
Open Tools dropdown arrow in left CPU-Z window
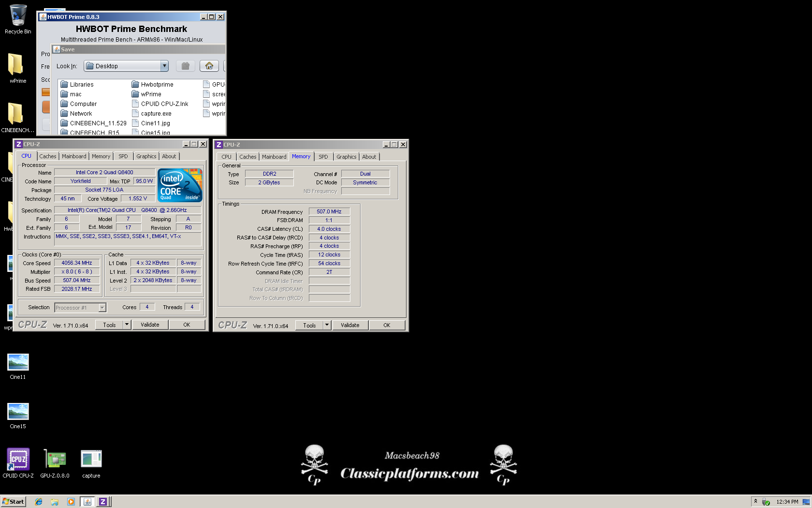[x=127, y=325]
